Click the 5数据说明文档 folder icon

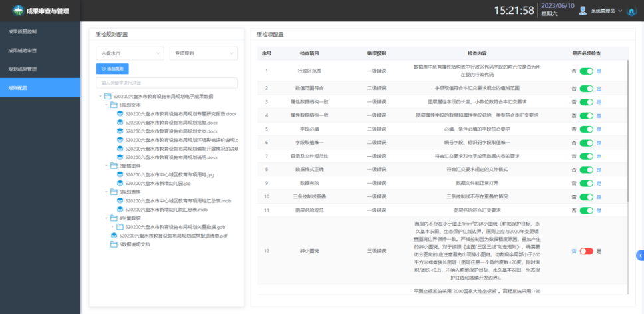(x=114, y=244)
